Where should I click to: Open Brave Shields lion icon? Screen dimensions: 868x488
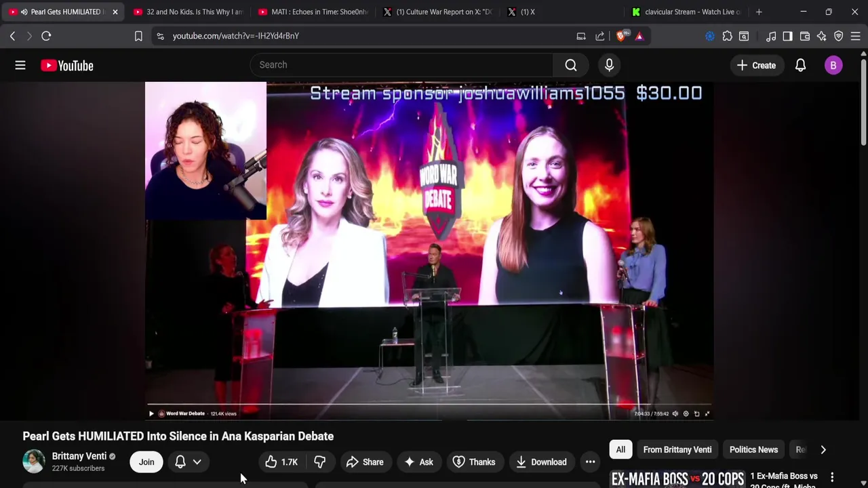[622, 36]
